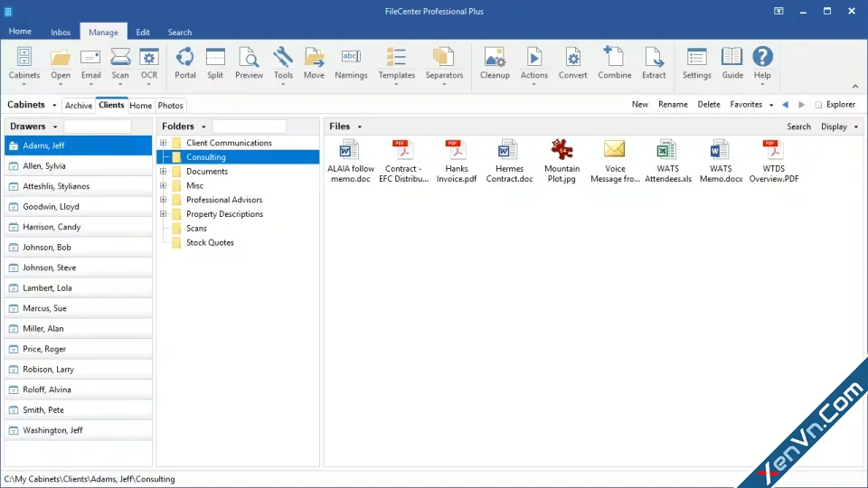
Task: Open the Portal tool
Action: [184, 63]
